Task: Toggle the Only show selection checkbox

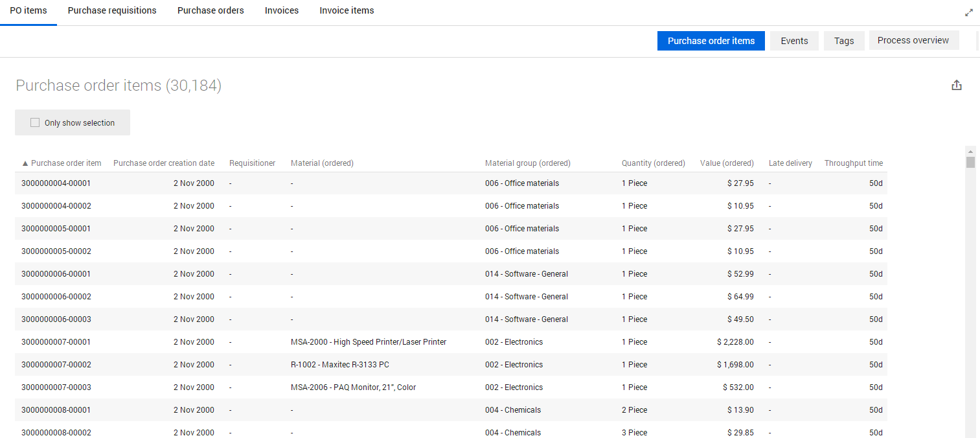Action: tap(35, 123)
